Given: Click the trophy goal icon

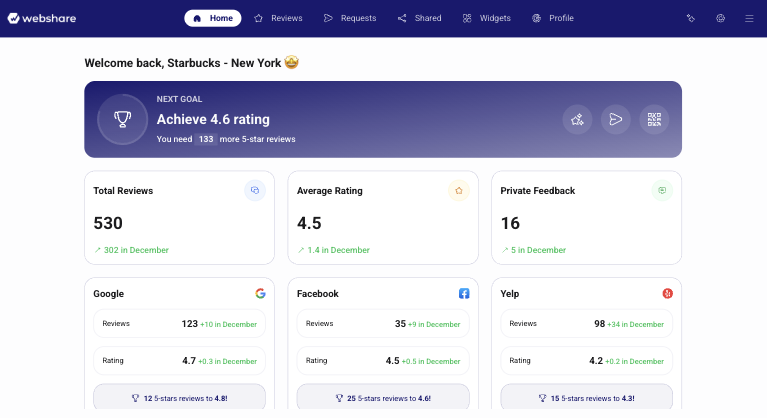Looking at the screenshot, I should pyautogui.click(x=122, y=119).
